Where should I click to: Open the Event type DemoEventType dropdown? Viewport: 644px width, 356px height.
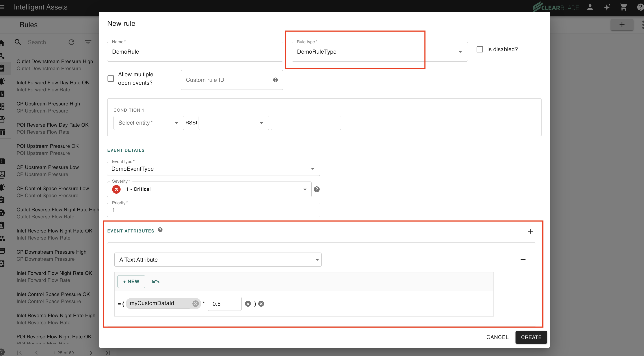pos(213,169)
